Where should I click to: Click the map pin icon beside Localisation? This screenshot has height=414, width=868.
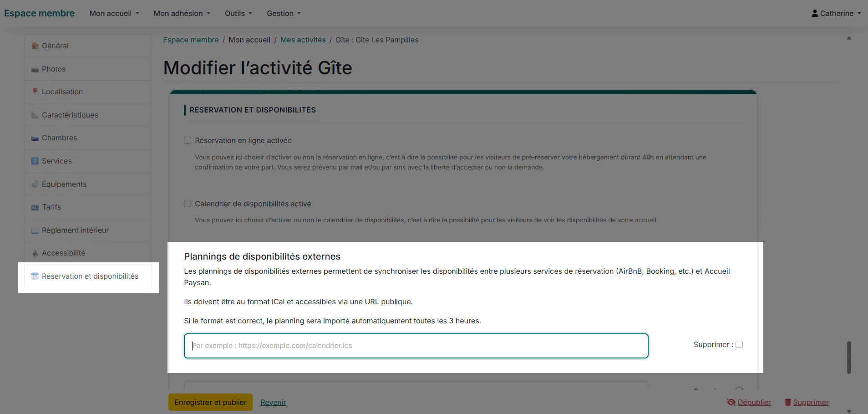coord(35,92)
